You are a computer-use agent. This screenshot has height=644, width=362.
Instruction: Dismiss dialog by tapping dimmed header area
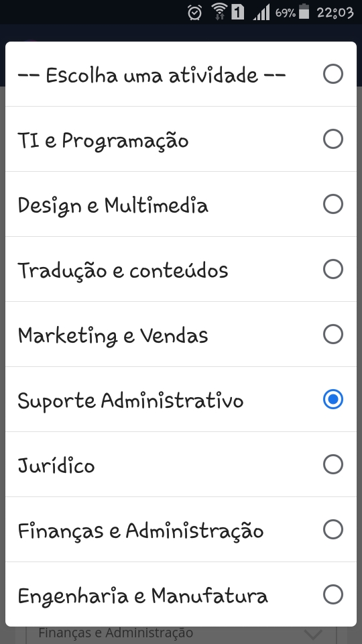pyautogui.click(x=180, y=32)
